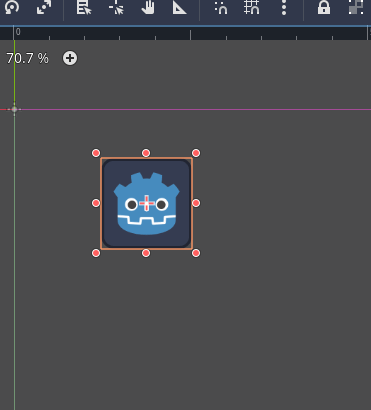Lock the selected node

[x=324, y=7]
